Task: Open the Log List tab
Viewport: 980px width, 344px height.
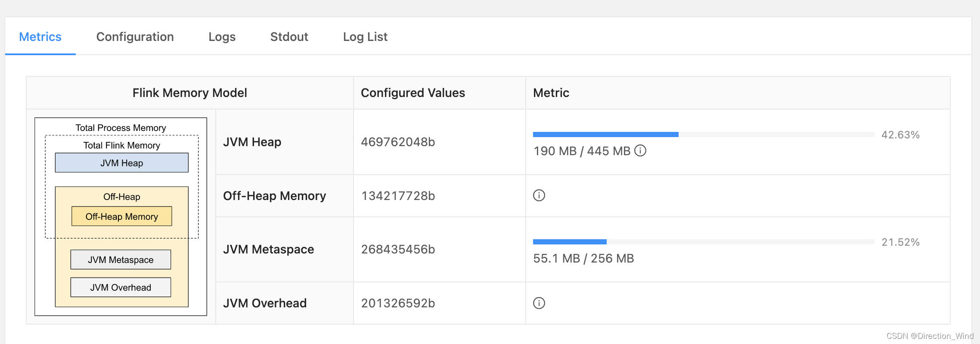Action: (365, 37)
